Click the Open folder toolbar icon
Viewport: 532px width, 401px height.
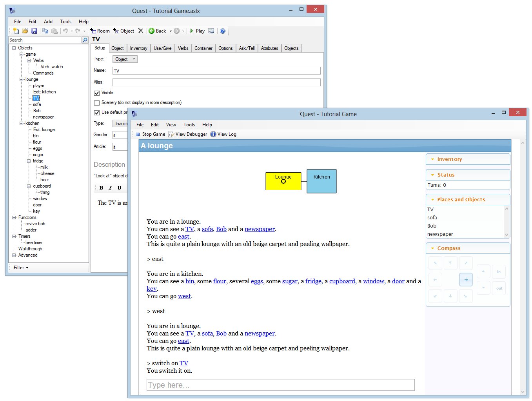pos(25,31)
